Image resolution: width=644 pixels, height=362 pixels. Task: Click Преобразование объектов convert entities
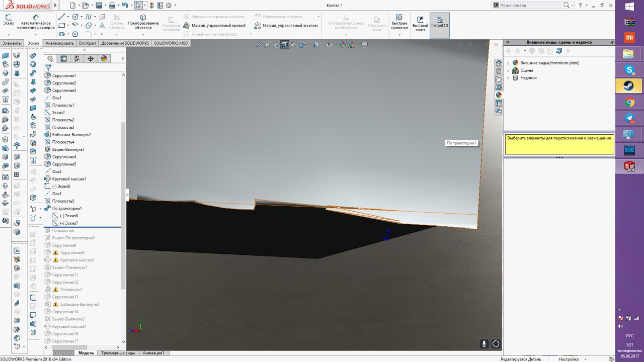pos(143,22)
